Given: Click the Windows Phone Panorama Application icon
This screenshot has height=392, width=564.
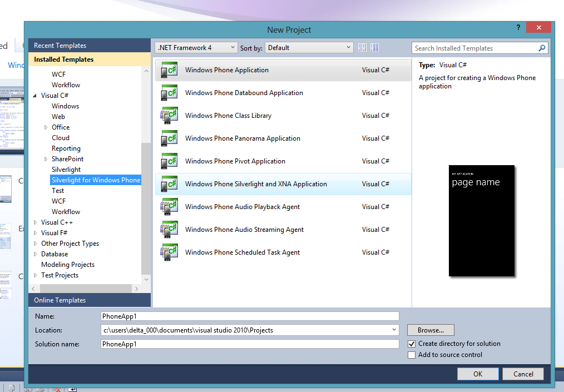Looking at the screenshot, I should pos(169,138).
